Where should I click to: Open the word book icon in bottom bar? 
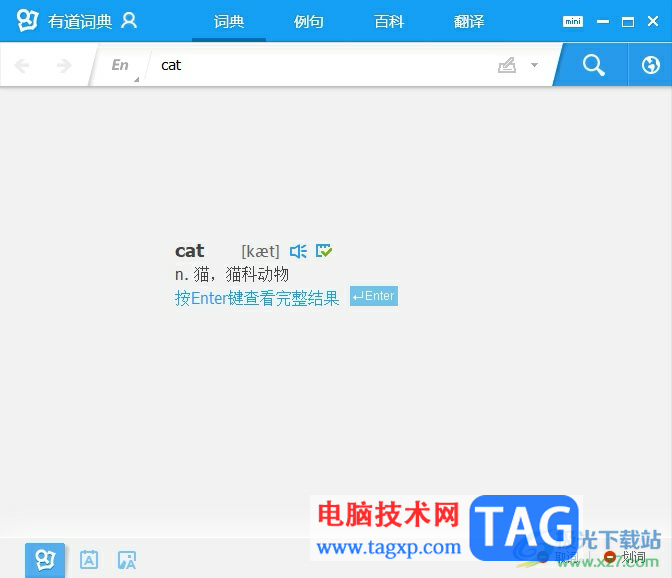(89, 560)
